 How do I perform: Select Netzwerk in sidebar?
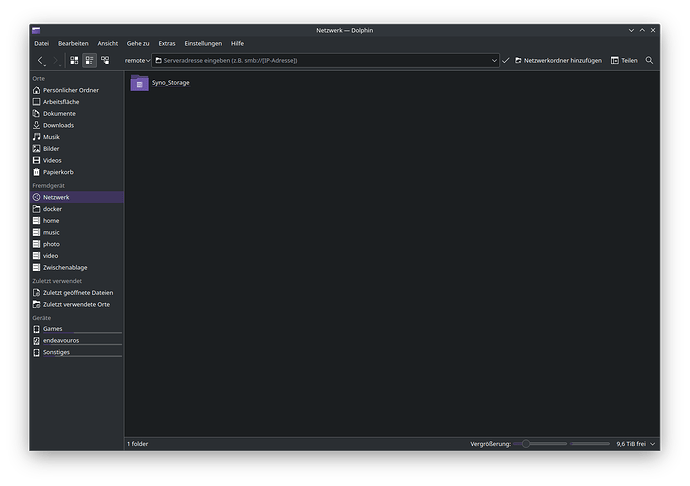pos(77,197)
